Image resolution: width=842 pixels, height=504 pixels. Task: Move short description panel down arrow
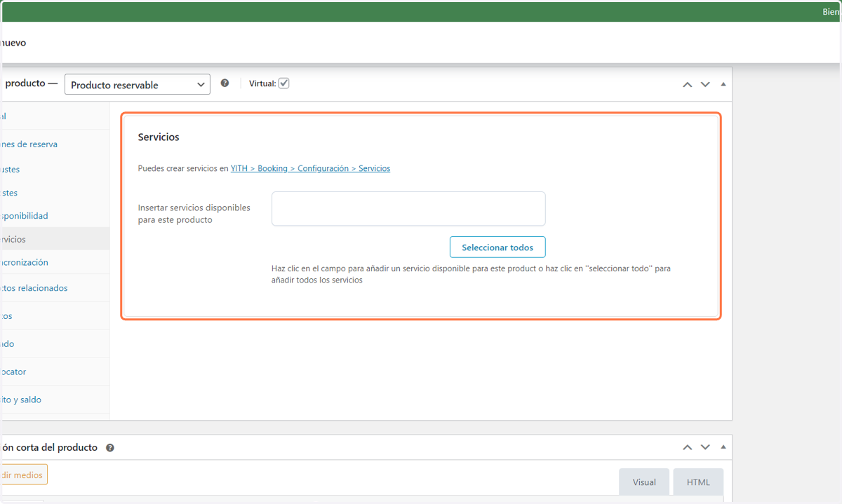coord(705,447)
